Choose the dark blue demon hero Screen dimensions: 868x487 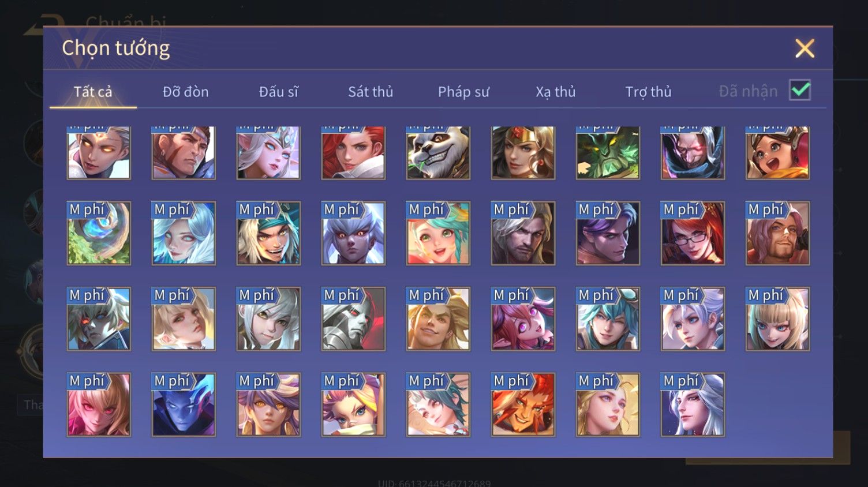click(184, 404)
